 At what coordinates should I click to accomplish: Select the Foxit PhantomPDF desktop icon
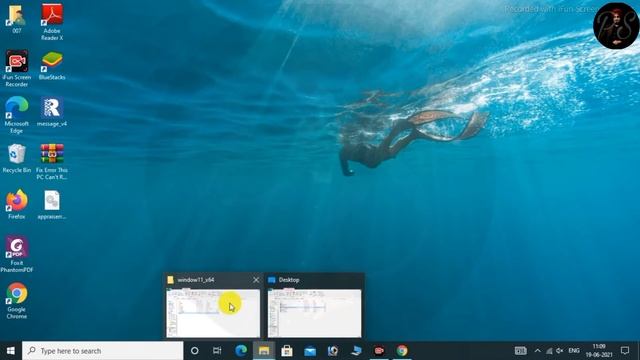(x=16, y=254)
